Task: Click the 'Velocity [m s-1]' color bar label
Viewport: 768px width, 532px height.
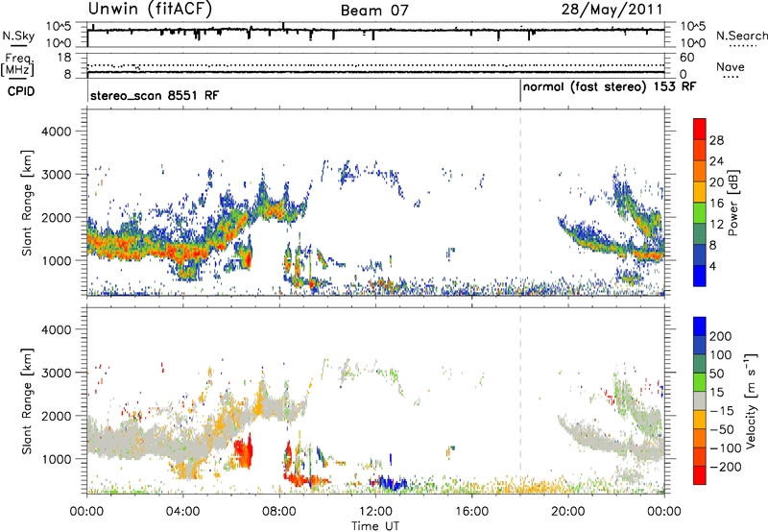Action: click(751, 400)
